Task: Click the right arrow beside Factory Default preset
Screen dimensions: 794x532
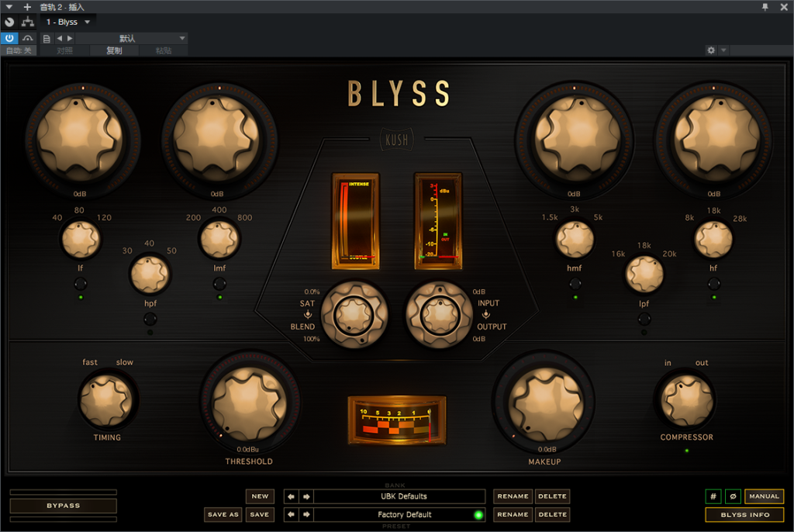Action: point(306,515)
